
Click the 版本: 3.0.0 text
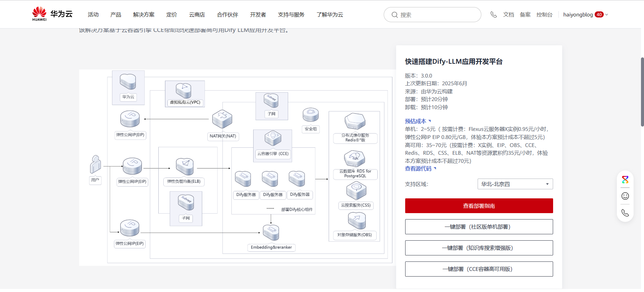[x=419, y=76]
